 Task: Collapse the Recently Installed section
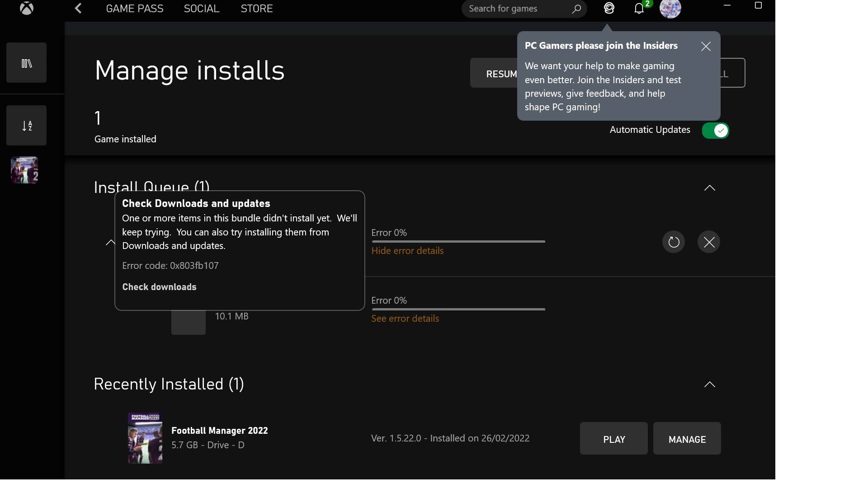coord(709,385)
